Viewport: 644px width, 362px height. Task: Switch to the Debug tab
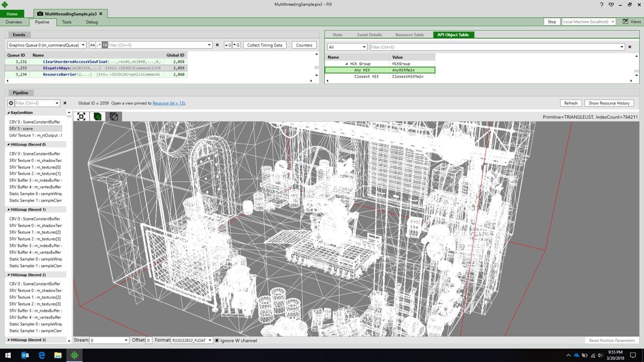(92, 22)
